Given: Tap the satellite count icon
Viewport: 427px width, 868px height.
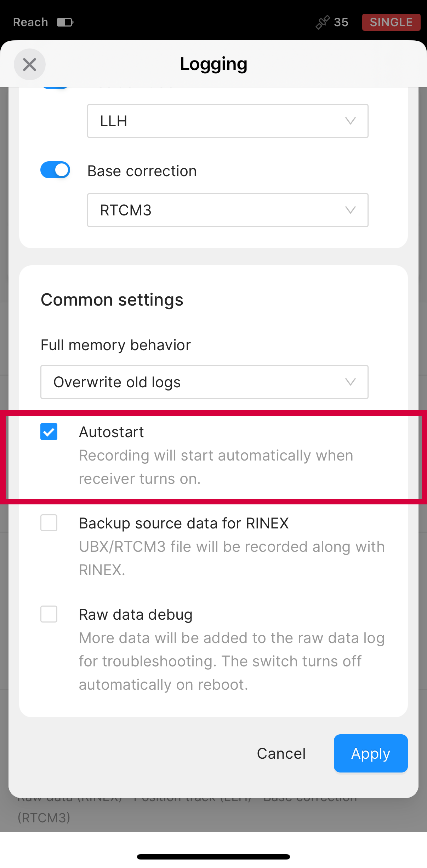Looking at the screenshot, I should tap(323, 22).
